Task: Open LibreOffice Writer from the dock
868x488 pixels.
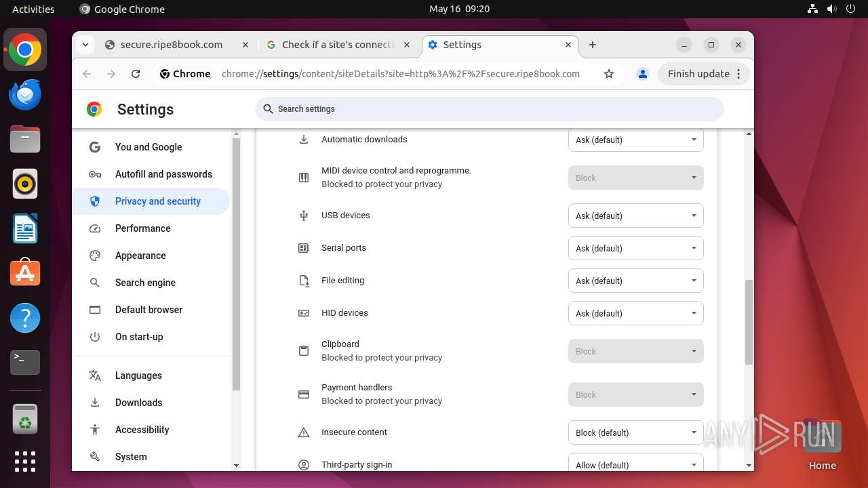Action: pyautogui.click(x=25, y=228)
